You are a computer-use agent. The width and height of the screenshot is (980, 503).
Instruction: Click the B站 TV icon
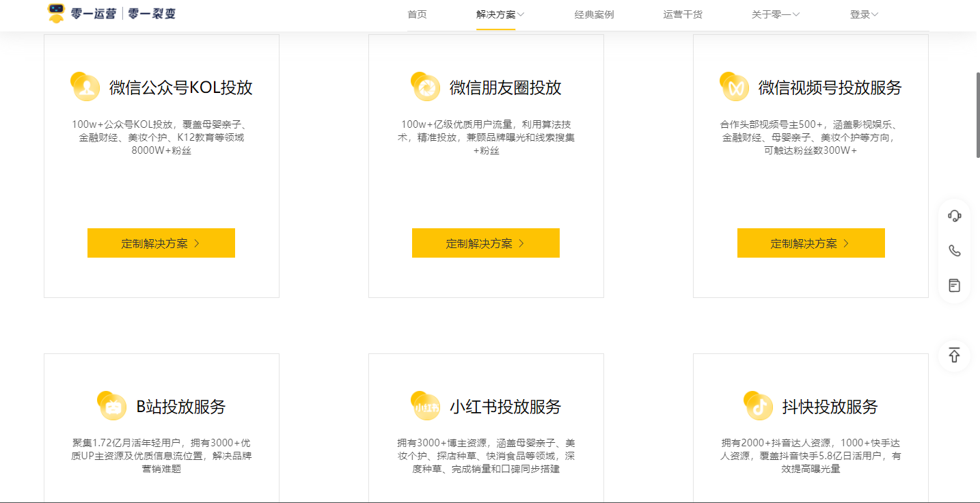[x=112, y=406]
